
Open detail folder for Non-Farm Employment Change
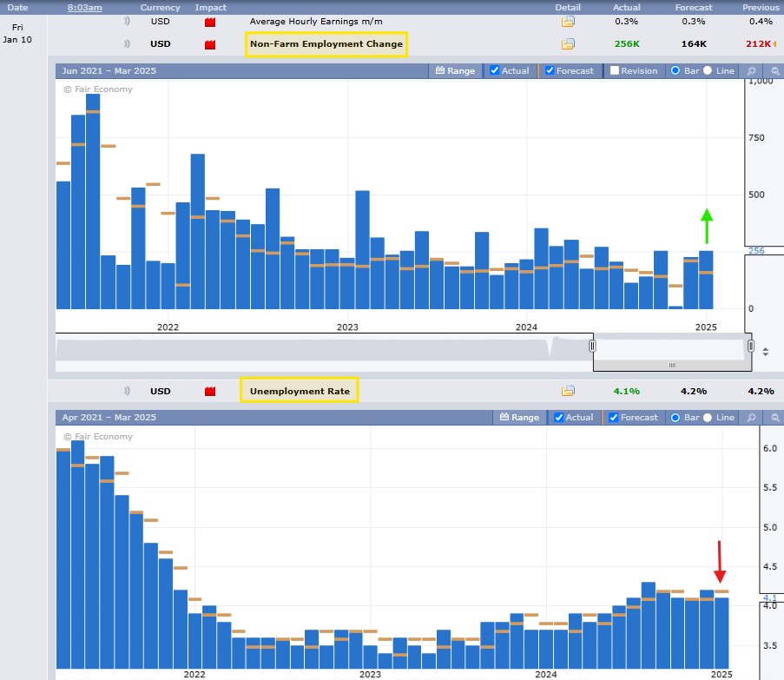(568, 44)
